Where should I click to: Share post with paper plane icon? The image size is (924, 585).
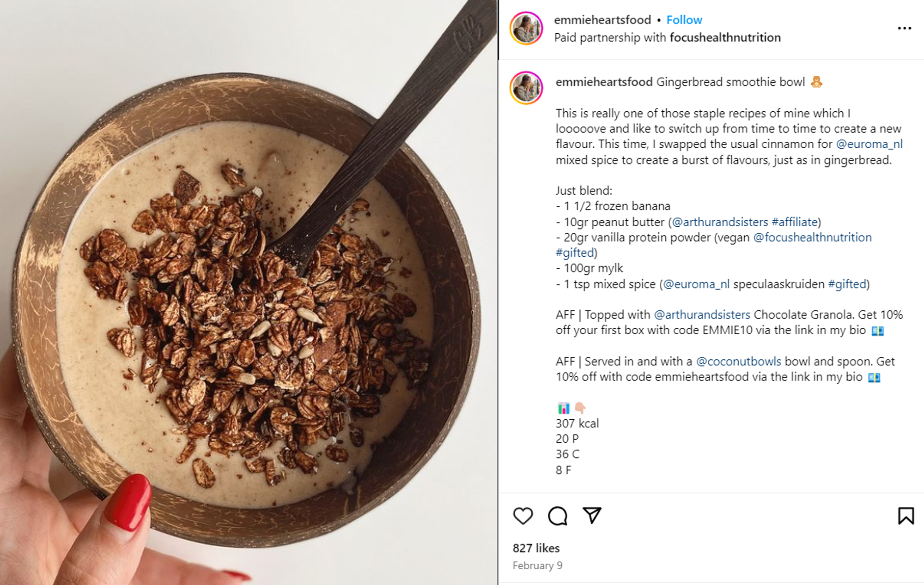pyautogui.click(x=592, y=515)
